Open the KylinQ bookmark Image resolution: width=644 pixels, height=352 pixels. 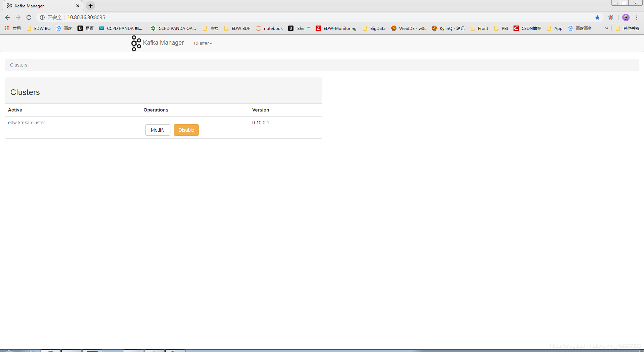click(x=448, y=28)
